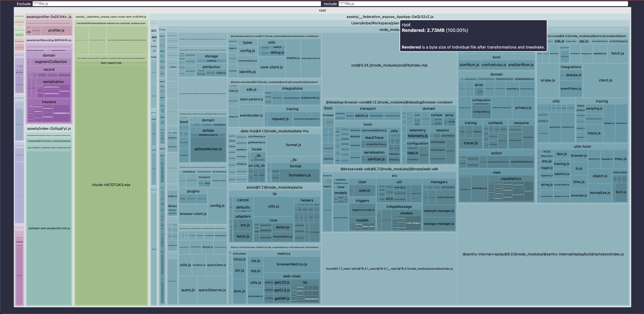Viewport: 644px width, 314px height.
Task: Open the chunk-HA7DTUK3.mjs block
Action: [x=111, y=185]
